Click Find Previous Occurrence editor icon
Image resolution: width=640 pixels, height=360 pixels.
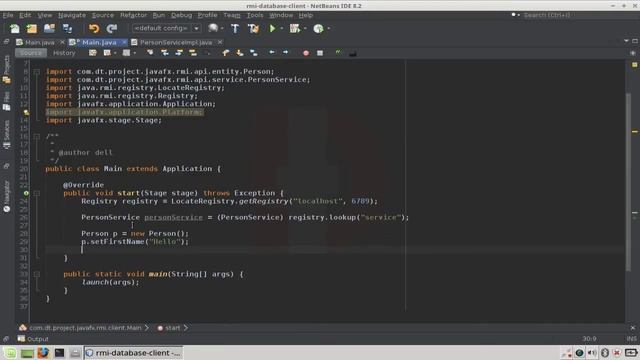[x=164, y=53]
